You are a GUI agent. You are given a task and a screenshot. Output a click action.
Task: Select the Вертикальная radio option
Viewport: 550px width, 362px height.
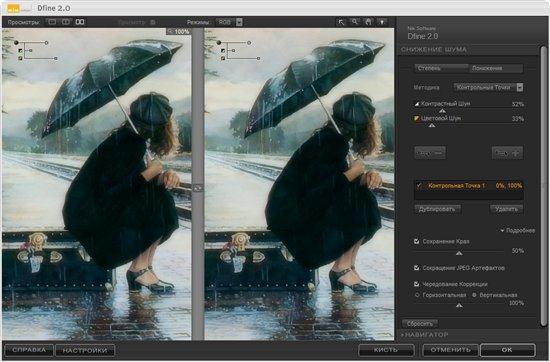474,295
